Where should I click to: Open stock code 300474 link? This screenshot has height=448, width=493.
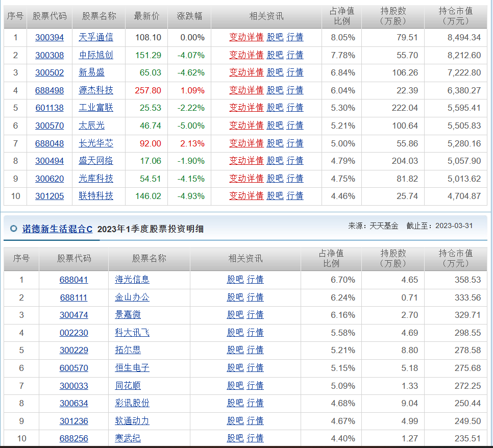(73, 315)
